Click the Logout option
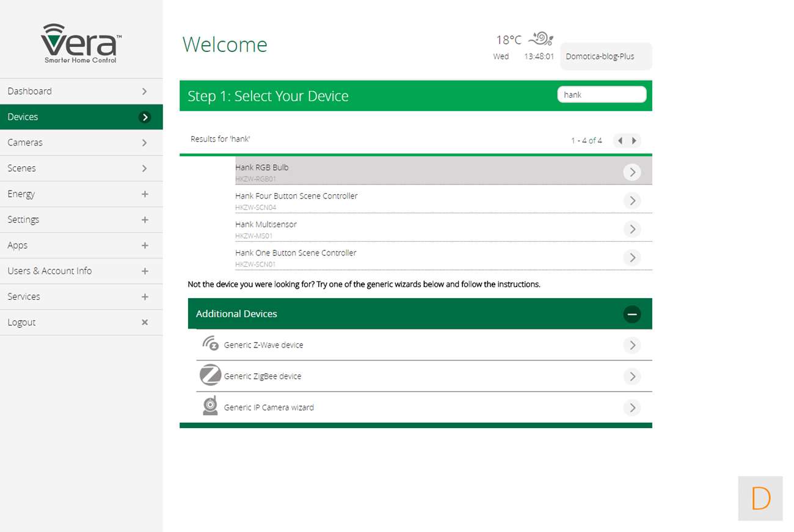Image resolution: width=794 pixels, height=532 pixels. pos(81,322)
